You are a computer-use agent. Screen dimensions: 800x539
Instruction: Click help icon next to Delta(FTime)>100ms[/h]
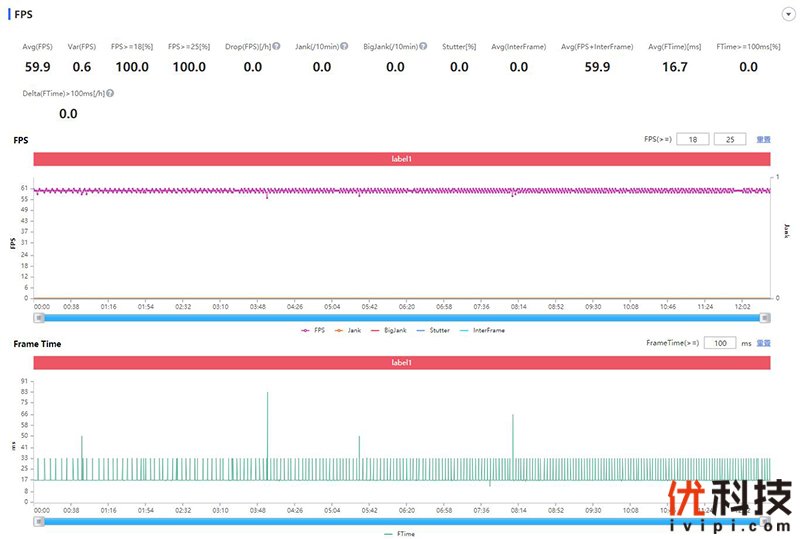(x=109, y=93)
